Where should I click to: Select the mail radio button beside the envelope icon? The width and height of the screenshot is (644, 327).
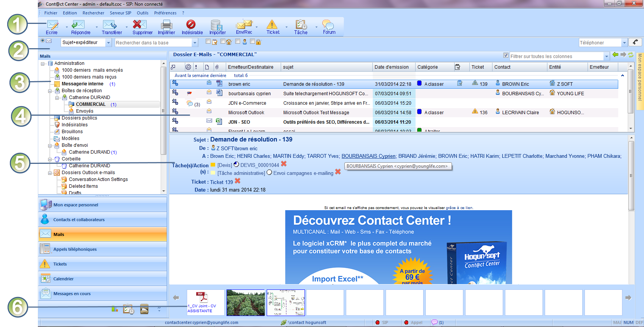[x=43, y=41]
